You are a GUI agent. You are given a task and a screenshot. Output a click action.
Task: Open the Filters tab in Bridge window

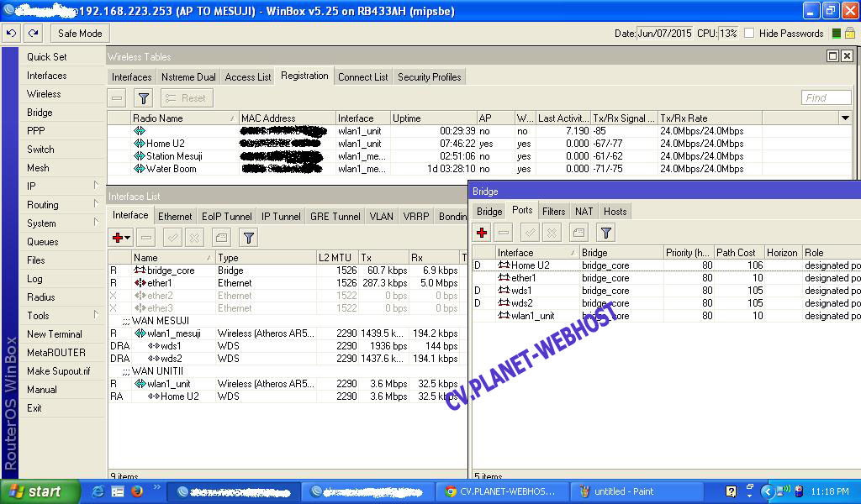point(553,212)
